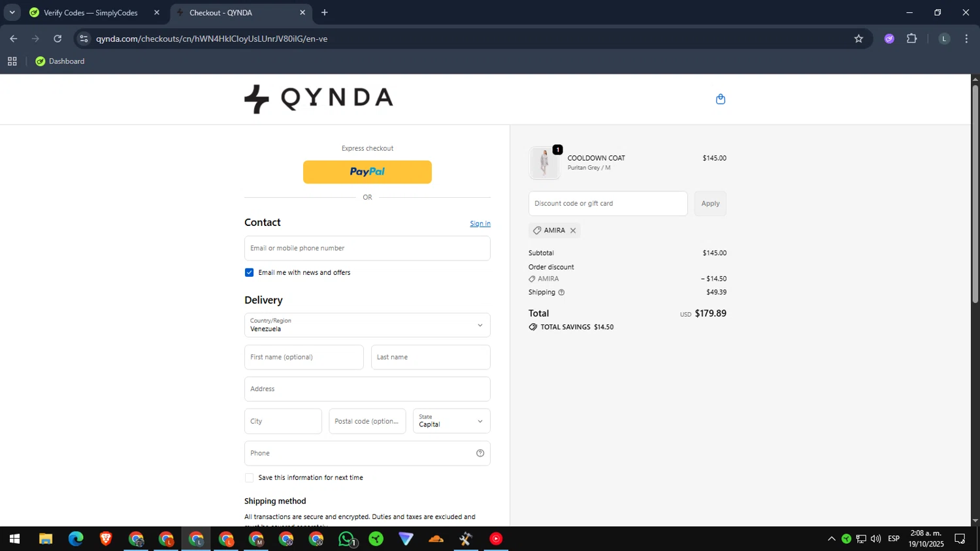Image resolution: width=980 pixels, height=551 pixels.
Task: Click the Shipping cost $49.39
Action: pyautogui.click(x=716, y=292)
